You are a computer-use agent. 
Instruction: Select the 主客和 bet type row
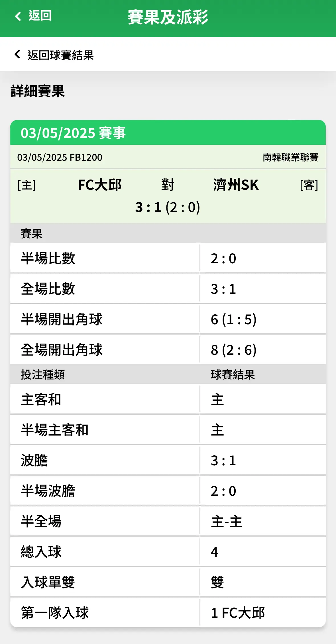168,400
